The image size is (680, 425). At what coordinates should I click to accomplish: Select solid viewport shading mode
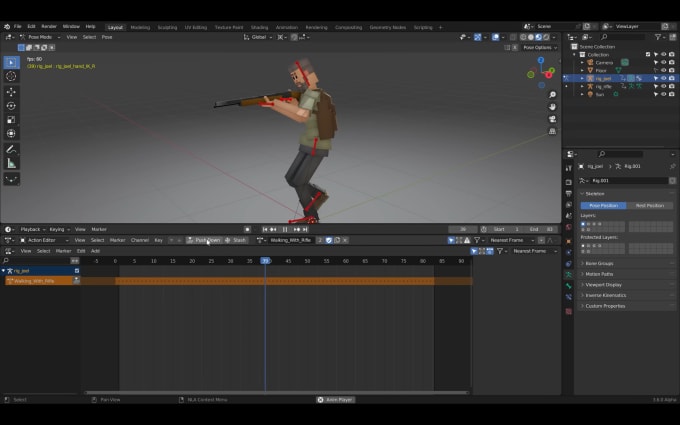pos(531,37)
